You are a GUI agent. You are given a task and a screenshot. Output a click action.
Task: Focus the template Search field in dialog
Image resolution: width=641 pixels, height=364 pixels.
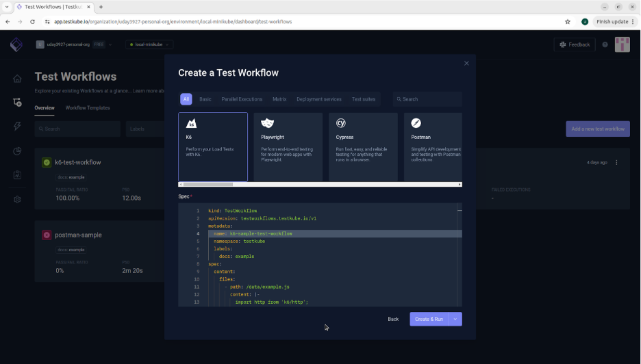(427, 99)
